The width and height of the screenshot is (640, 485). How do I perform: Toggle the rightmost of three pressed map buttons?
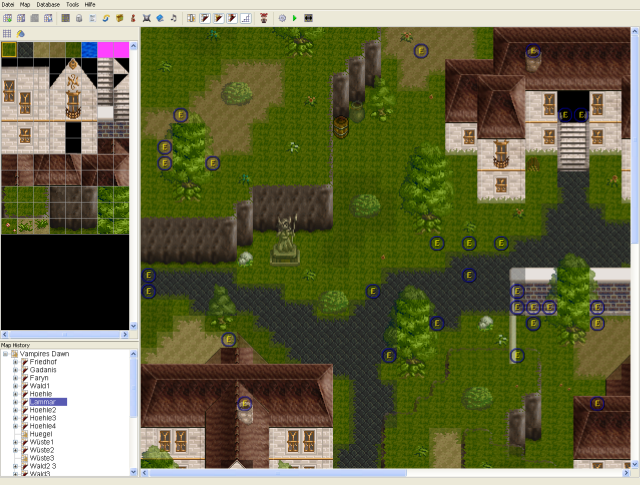[x=231, y=18]
